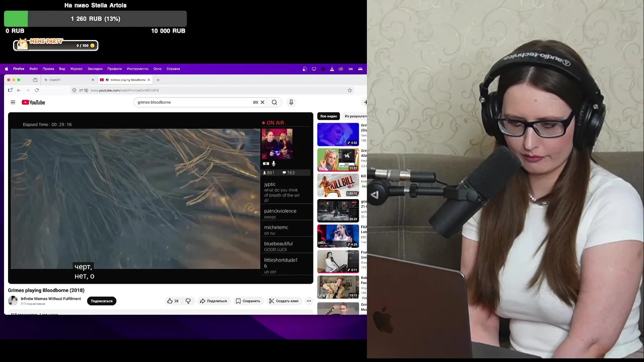Open the Закладки menu

(x=95, y=69)
